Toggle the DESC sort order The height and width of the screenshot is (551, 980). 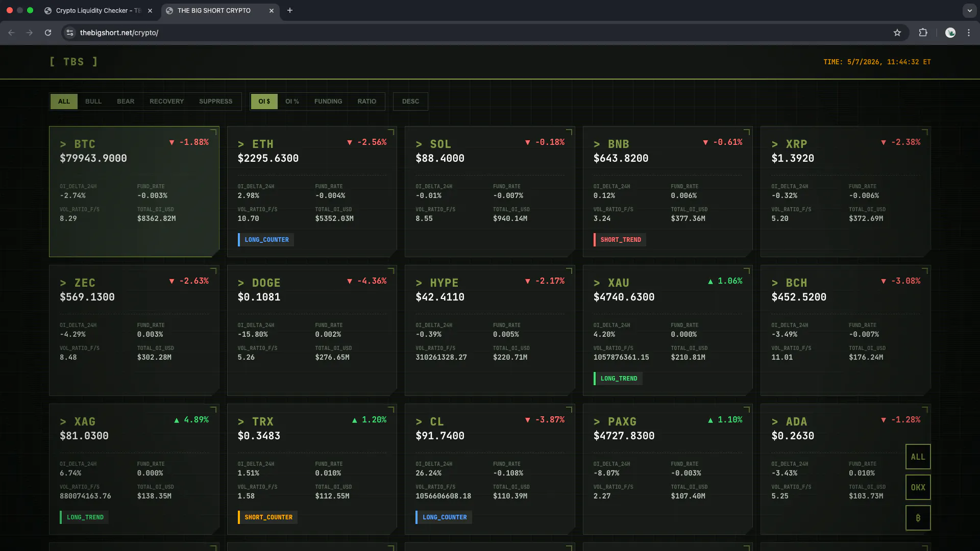[410, 102]
